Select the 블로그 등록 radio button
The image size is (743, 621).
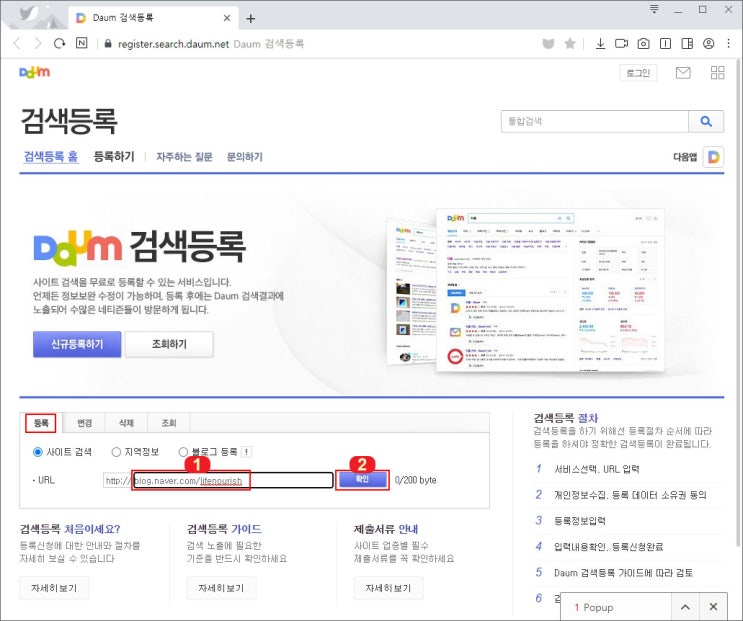(183, 452)
